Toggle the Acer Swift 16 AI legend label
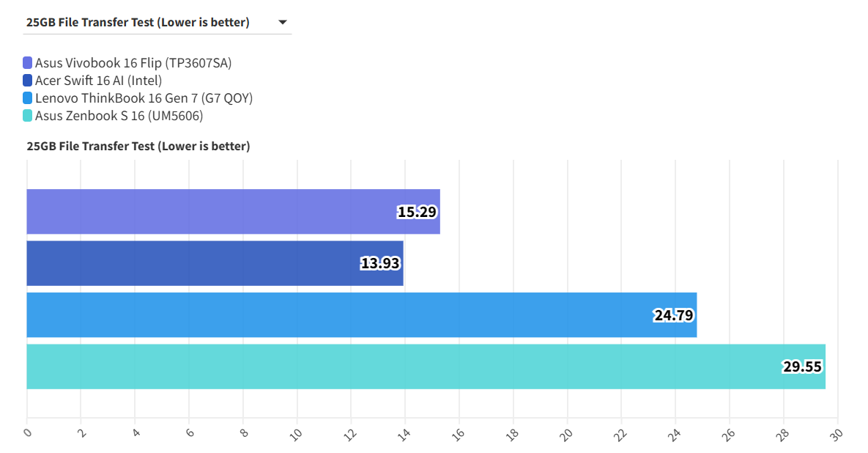 click(98, 81)
